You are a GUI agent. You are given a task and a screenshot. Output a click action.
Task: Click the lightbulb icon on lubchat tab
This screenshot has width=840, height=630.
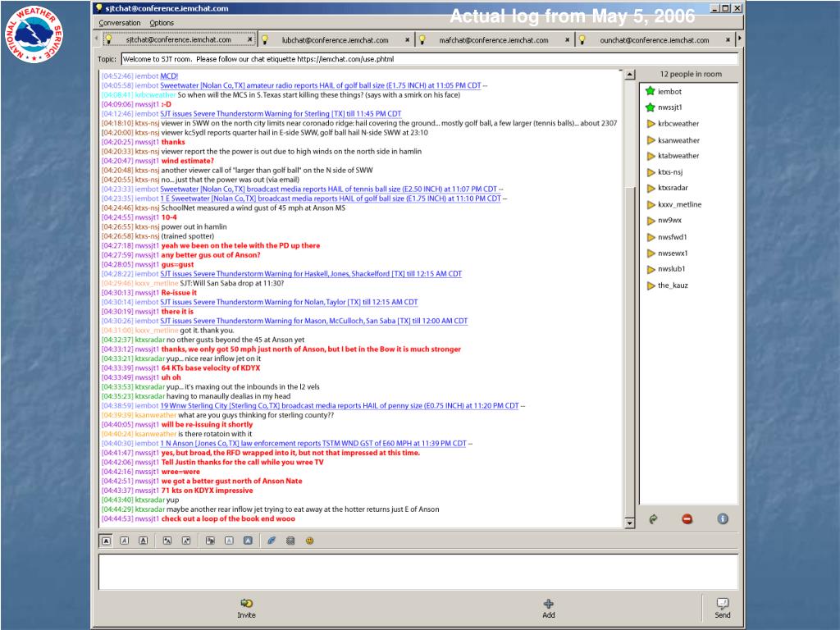(x=264, y=39)
